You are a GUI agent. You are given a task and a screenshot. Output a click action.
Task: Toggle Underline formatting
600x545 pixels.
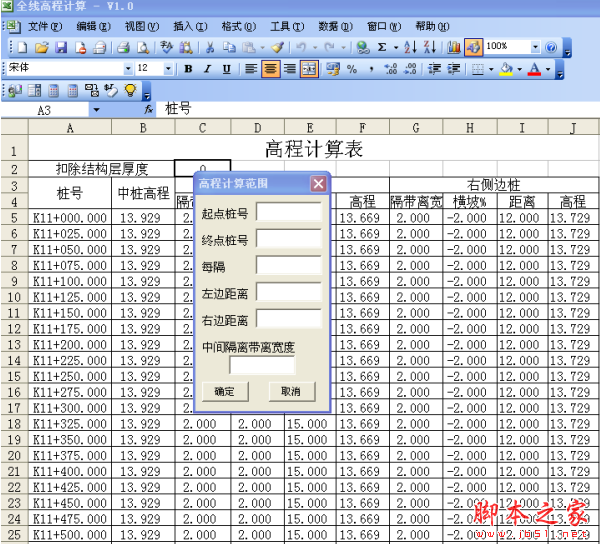click(x=226, y=69)
